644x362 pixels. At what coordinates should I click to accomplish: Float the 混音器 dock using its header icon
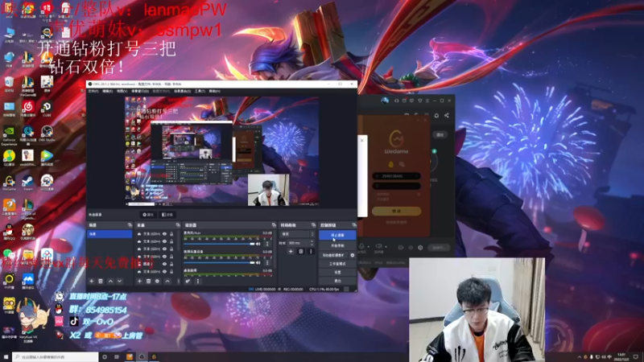coord(274,225)
